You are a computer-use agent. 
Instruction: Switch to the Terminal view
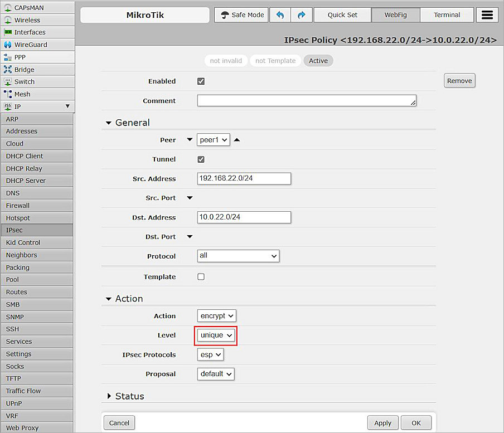point(447,14)
